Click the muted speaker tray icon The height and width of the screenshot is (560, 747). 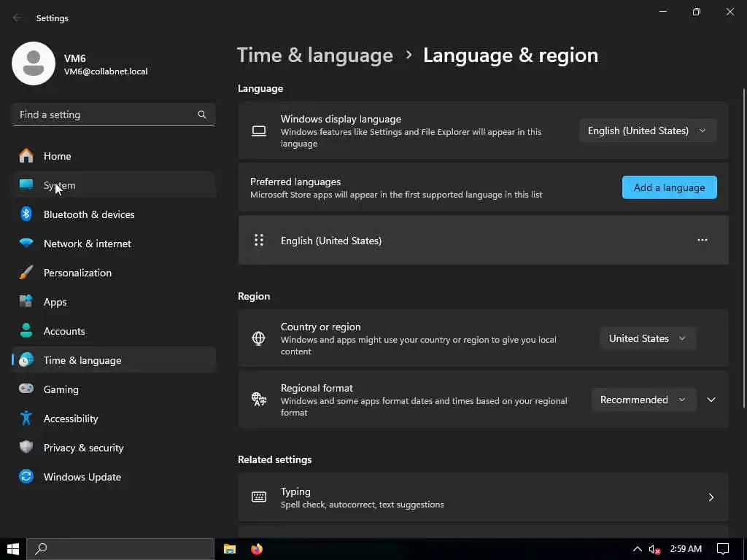pos(654,549)
